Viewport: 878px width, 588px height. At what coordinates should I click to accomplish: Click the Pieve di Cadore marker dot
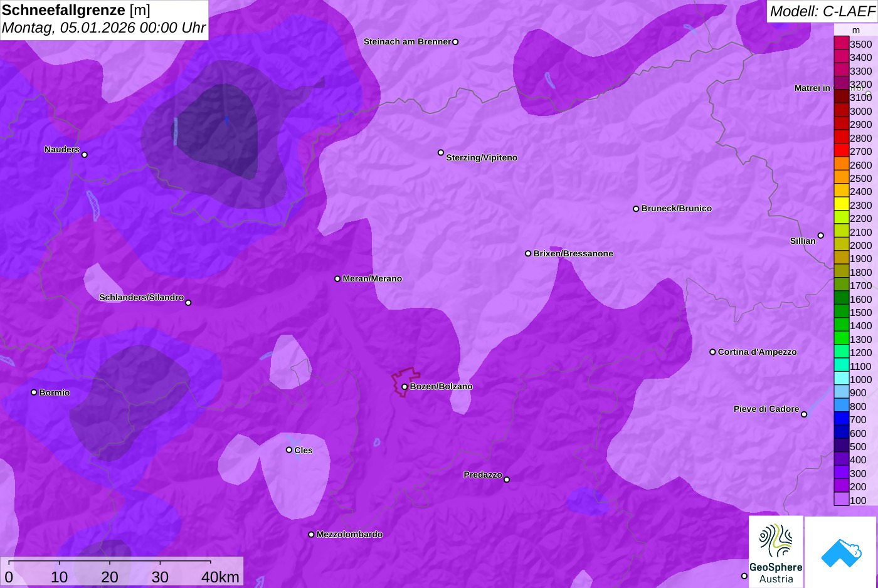coord(804,414)
